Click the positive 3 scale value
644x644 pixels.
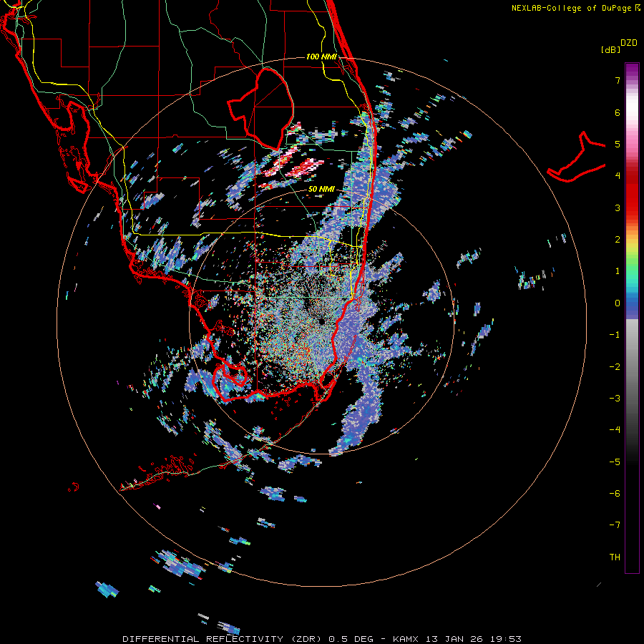point(618,208)
